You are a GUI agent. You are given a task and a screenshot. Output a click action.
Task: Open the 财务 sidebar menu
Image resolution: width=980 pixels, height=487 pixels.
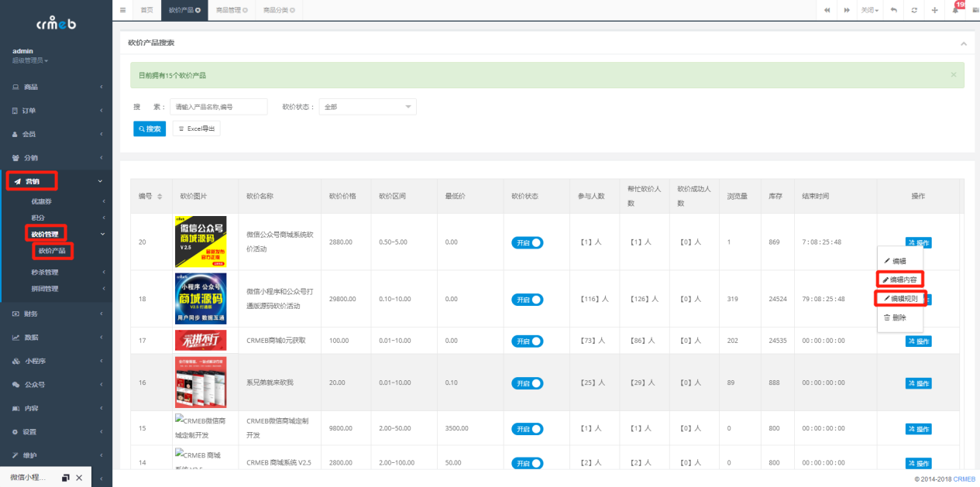(56, 314)
